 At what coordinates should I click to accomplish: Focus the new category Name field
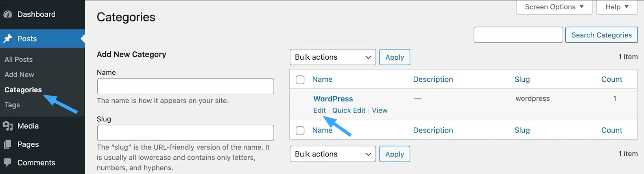tap(185, 86)
